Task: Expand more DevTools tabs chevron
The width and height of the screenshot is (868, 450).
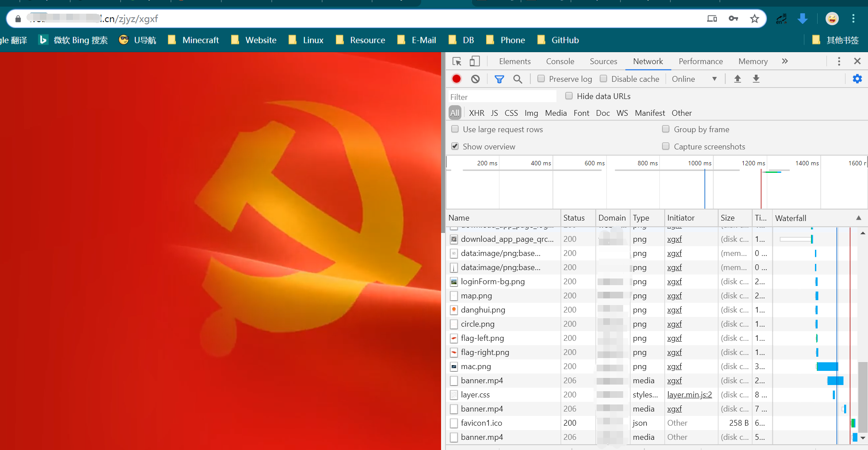Action: tap(784, 61)
